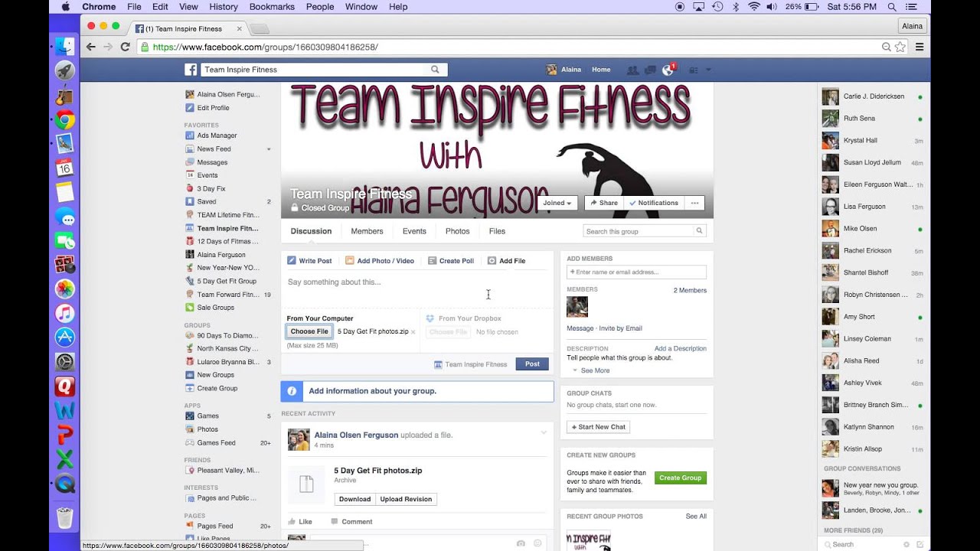Click the Download button for uploaded zip

pos(354,499)
